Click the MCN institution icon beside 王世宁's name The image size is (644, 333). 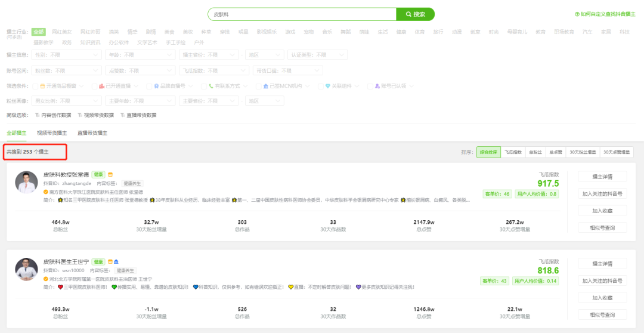click(x=116, y=262)
